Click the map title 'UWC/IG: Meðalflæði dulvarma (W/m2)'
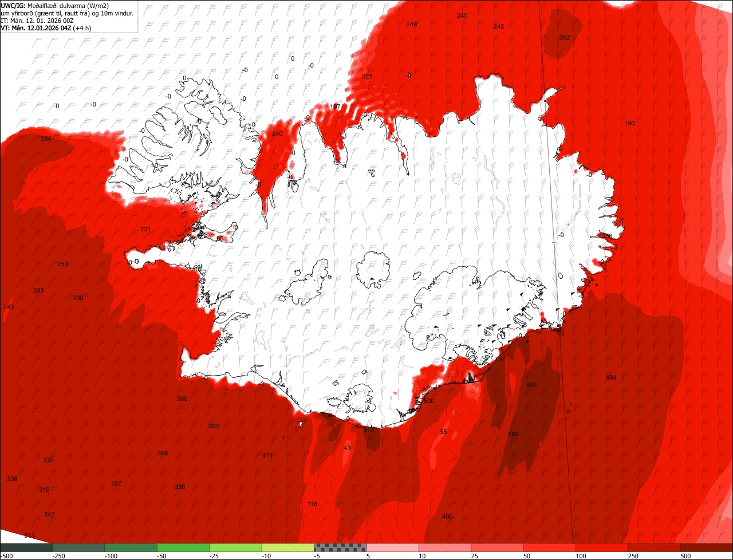This screenshot has width=733, height=560. click(55, 5)
